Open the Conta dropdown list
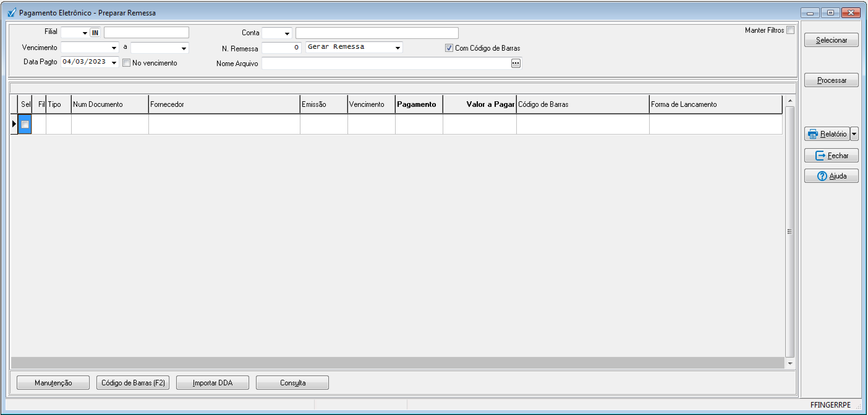The width and height of the screenshot is (868, 415). 287,33
